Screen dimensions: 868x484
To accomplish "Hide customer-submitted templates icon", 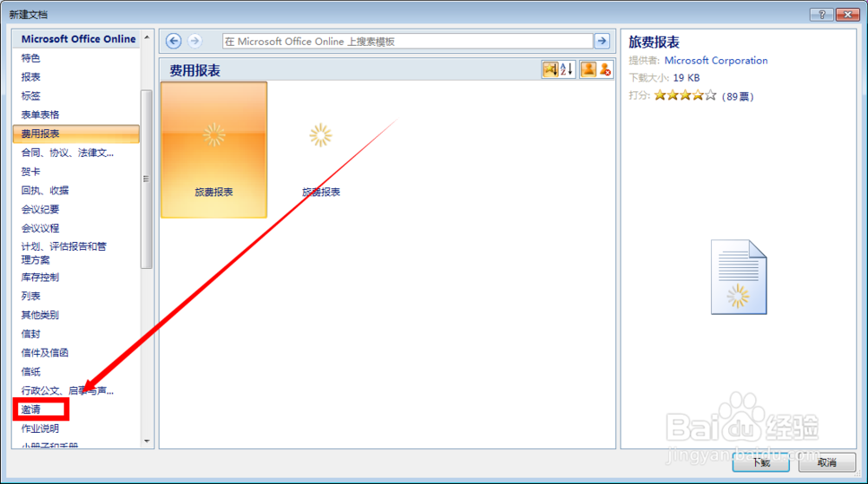I will click(x=605, y=69).
